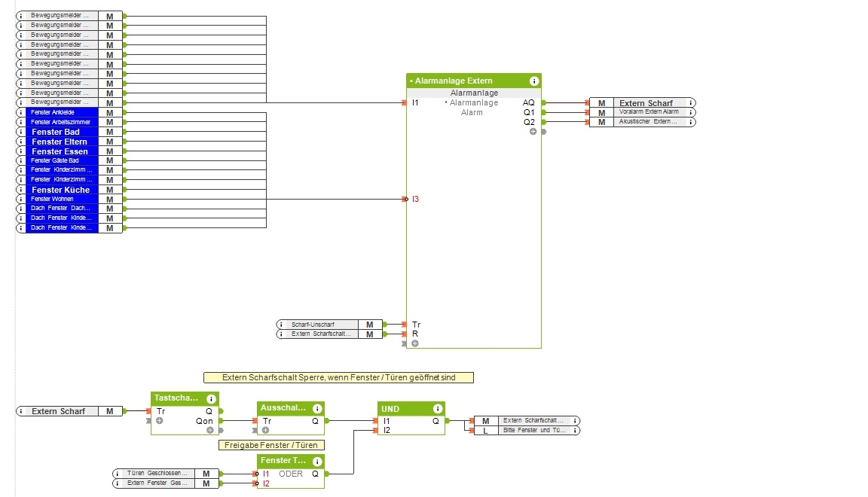Expand plus under Tr on Tastschalter block
Screen dimensions: 868x497
[160, 421]
